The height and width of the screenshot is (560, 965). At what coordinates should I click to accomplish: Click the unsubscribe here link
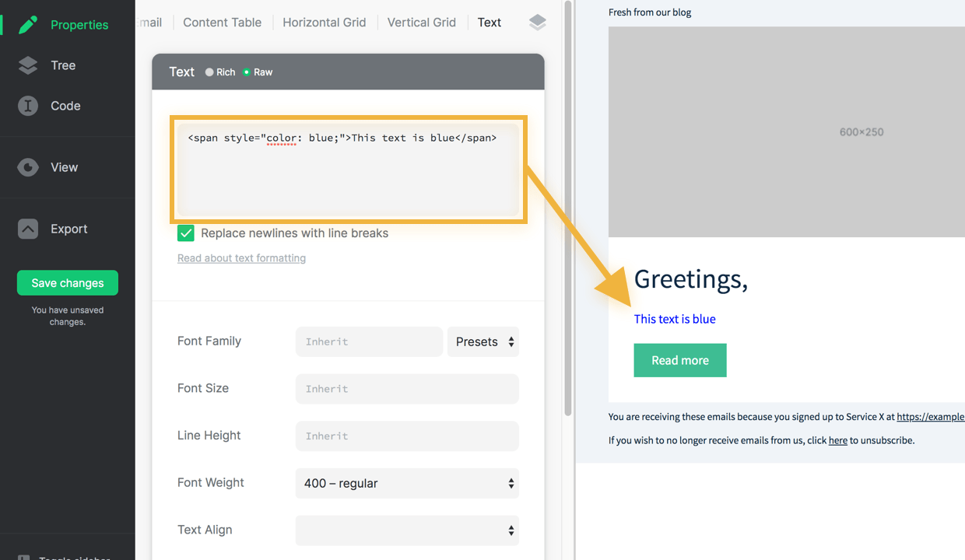(x=837, y=440)
